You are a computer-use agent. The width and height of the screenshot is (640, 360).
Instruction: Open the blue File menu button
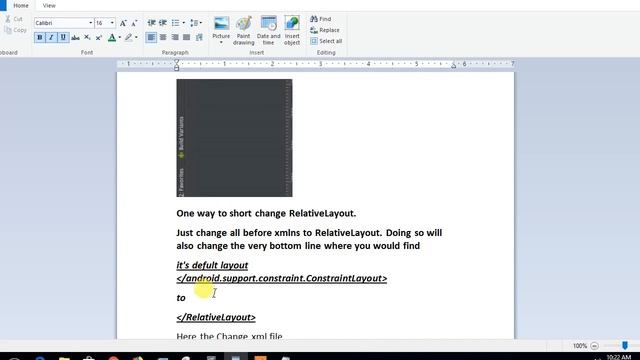pyautogui.click(x=3, y=5)
